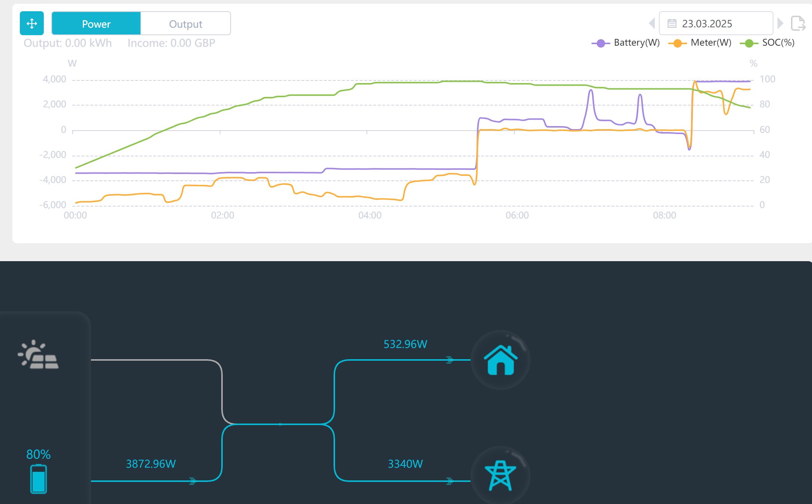Click the move/pan chart icon button
The height and width of the screenshot is (504, 812).
click(32, 24)
